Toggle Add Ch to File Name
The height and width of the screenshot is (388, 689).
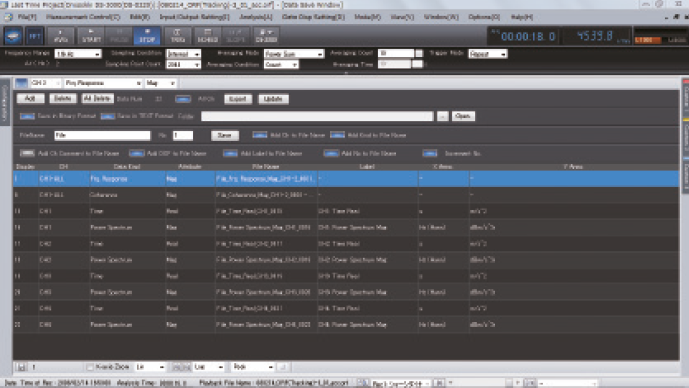pos(260,135)
